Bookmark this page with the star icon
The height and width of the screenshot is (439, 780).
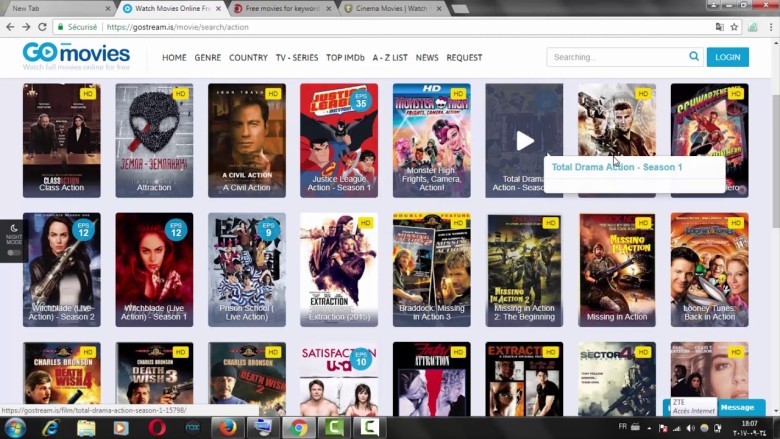tap(734, 27)
